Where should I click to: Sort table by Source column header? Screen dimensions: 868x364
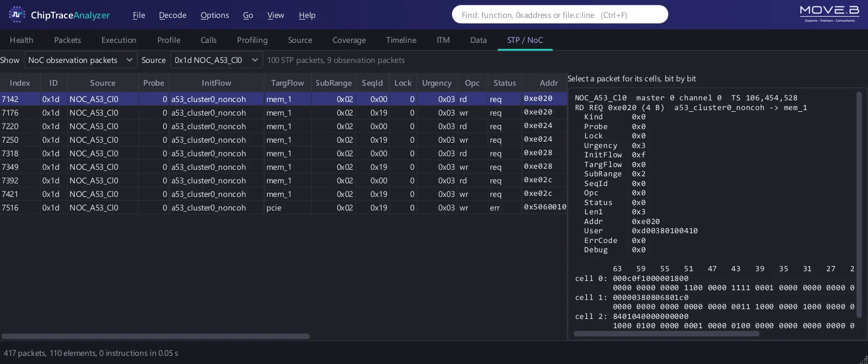pos(103,83)
